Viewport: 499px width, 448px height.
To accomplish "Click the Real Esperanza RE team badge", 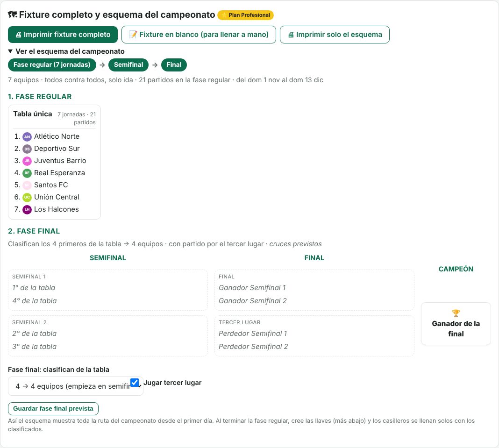I will tap(27, 173).
